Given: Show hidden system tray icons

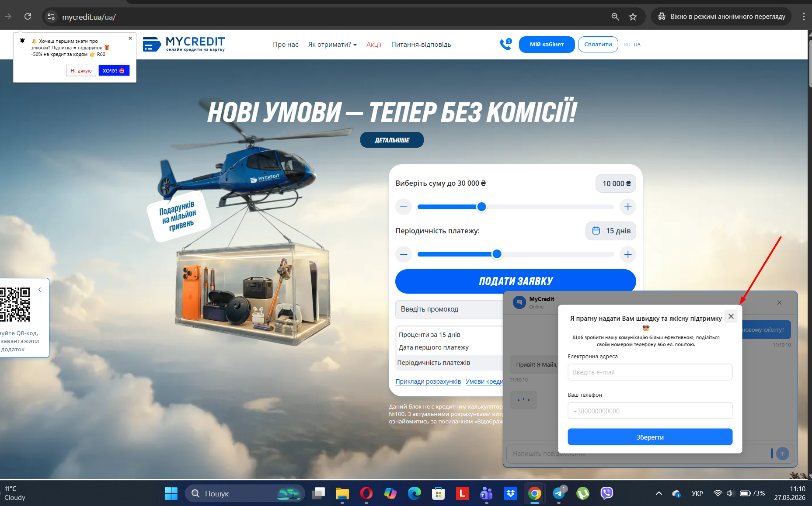Looking at the screenshot, I should [659, 493].
